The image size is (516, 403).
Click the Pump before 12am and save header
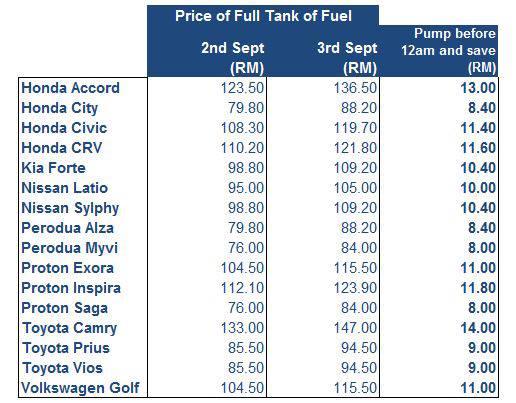pos(448,51)
